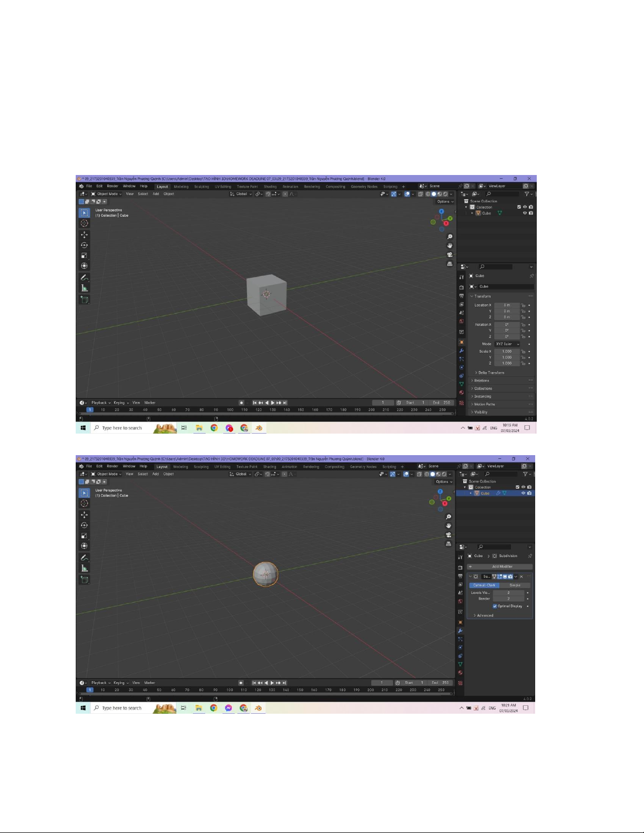This screenshot has width=644, height=833.
Task: Expand the Motion Paths panel
Action: click(484, 404)
